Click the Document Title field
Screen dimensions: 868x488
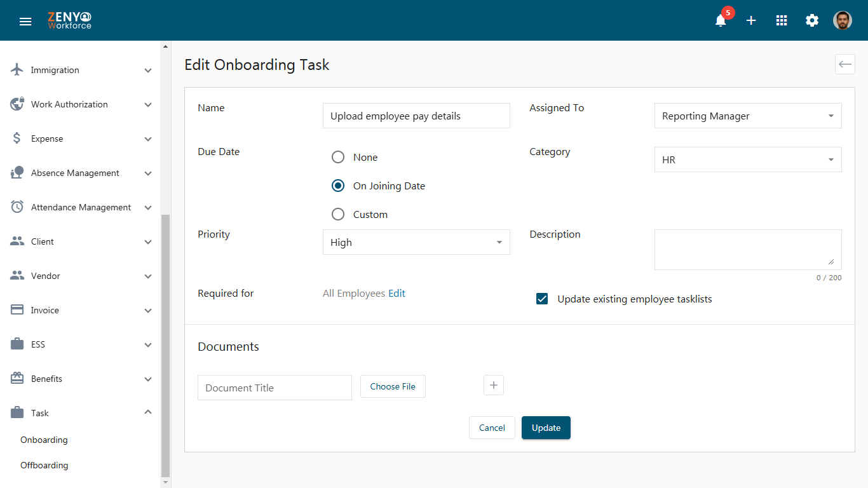[275, 388]
